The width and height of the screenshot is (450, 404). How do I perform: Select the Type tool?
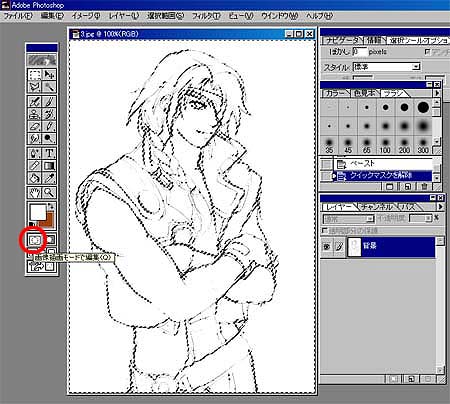(x=49, y=153)
